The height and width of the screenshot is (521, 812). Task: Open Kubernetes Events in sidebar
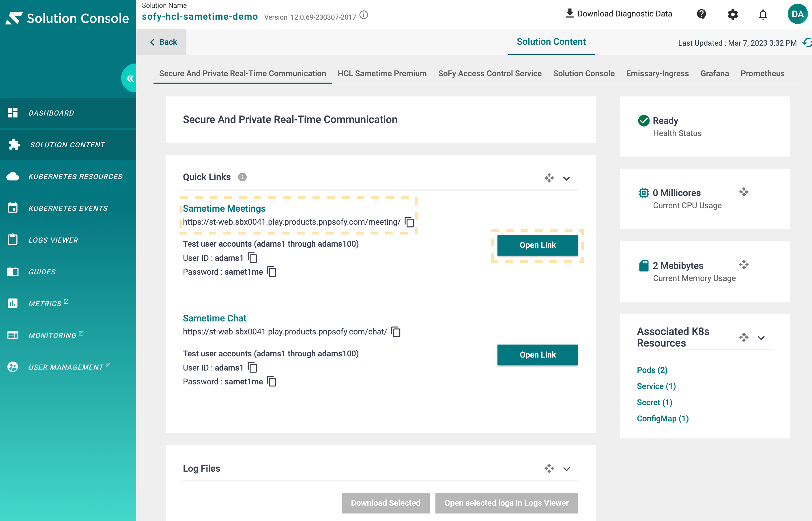(x=68, y=209)
